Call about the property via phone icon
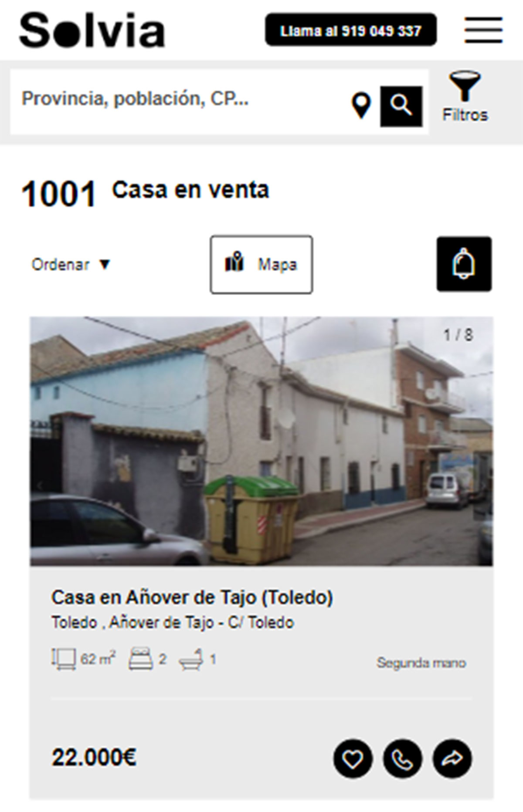The width and height of the screenshot is (523, 812). (403, 759)
